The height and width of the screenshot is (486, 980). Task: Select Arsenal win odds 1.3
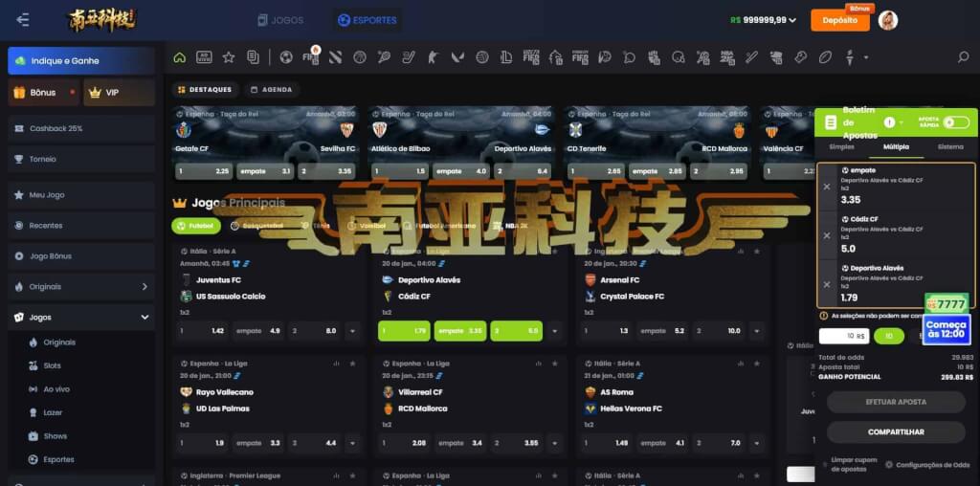click(606, 331)
